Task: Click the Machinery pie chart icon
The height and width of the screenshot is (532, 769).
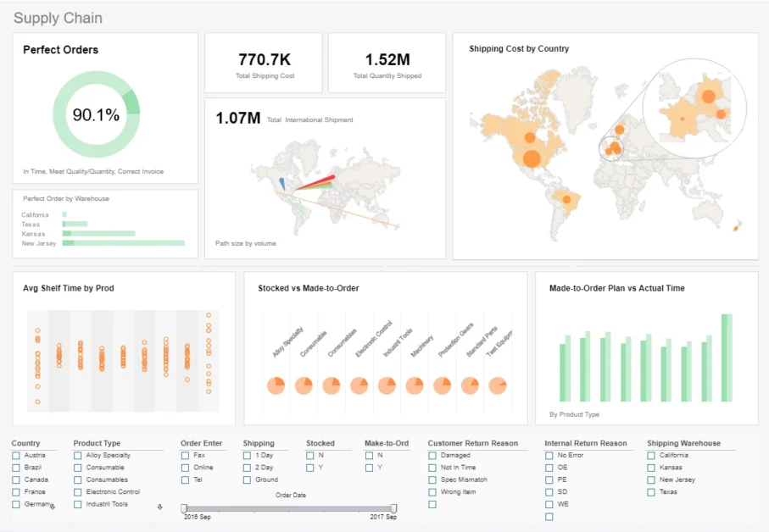Action: 415,385
